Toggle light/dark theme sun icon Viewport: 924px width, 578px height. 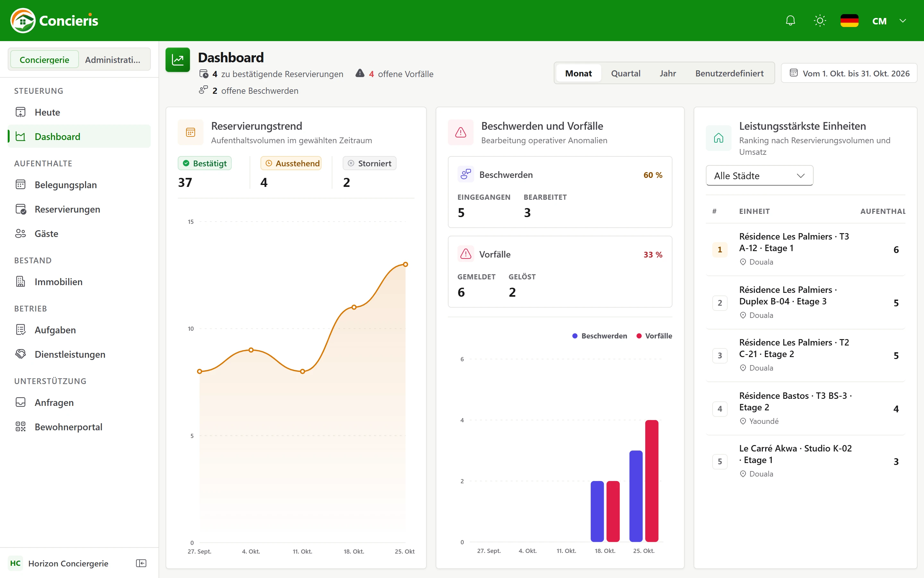pos(820,21)
